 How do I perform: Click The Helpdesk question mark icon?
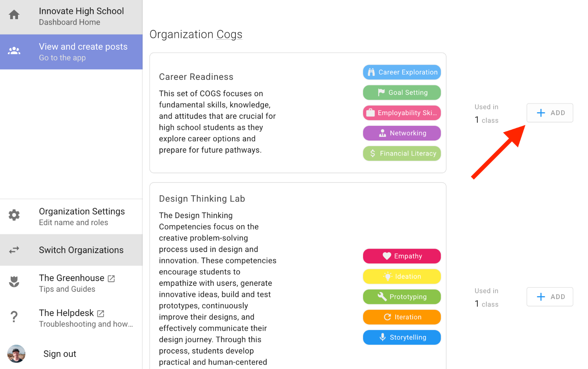tap(14, 316)
